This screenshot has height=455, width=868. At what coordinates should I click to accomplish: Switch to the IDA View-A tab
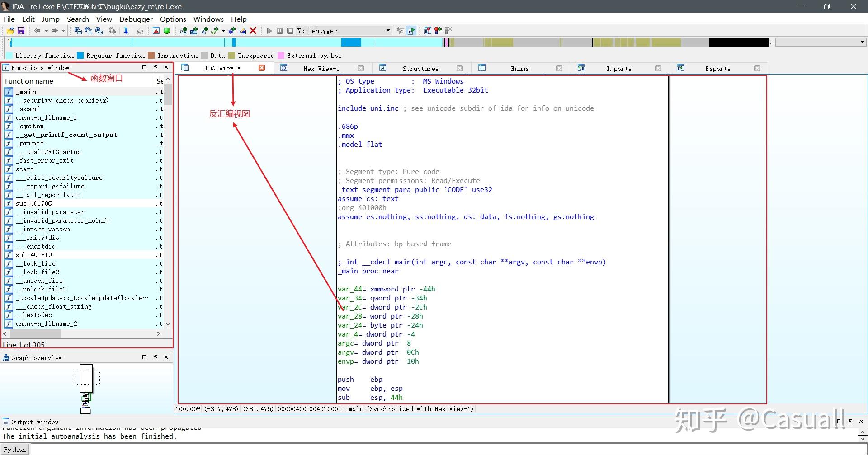point(223,68)
